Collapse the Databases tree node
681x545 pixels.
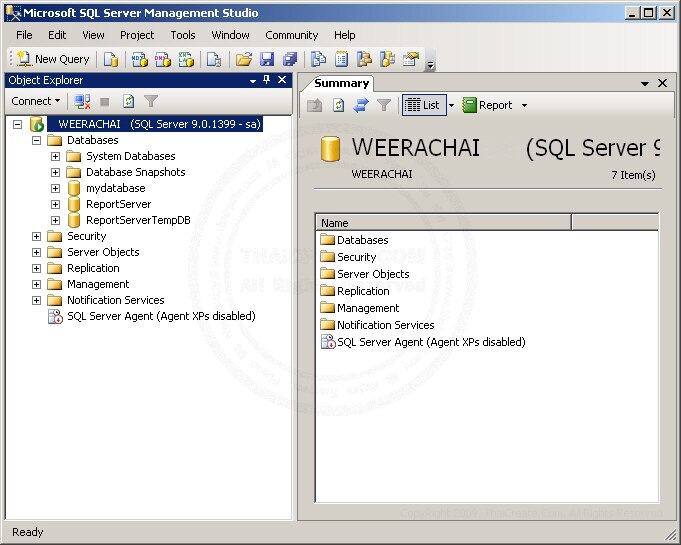point(36,141)
